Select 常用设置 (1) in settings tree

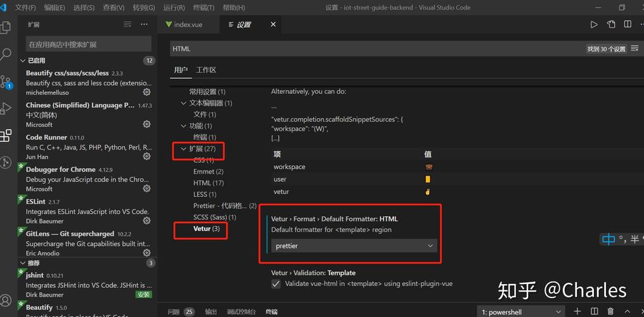(207, 92)
